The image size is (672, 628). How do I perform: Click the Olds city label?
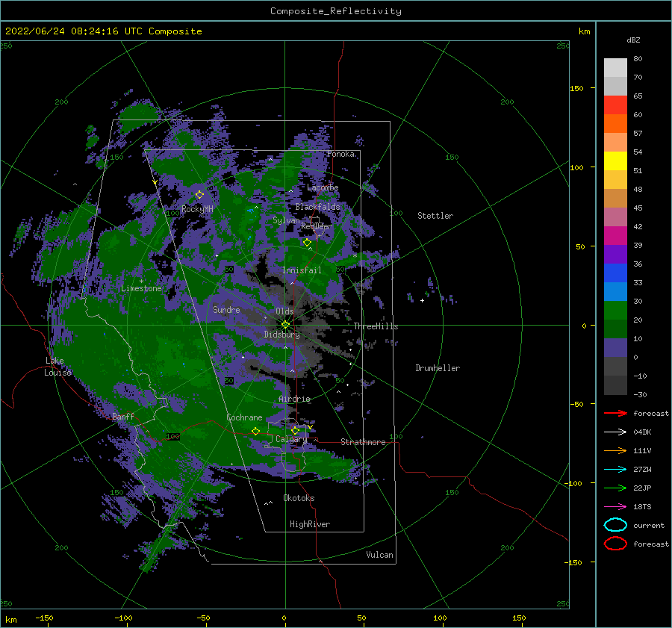[x=284, y=311]
